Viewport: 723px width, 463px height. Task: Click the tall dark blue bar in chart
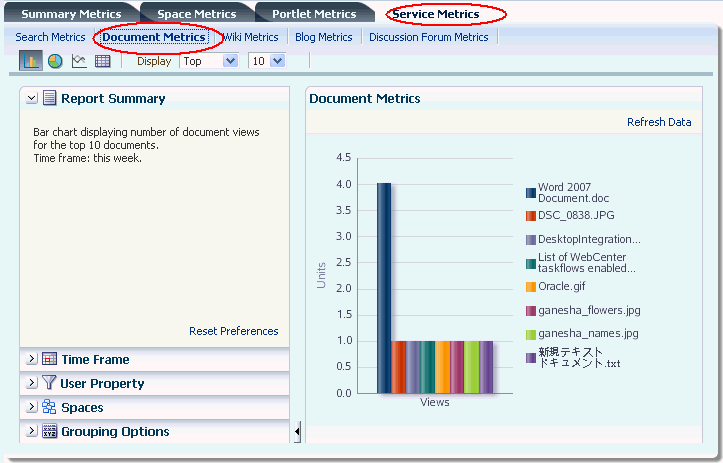384,288
